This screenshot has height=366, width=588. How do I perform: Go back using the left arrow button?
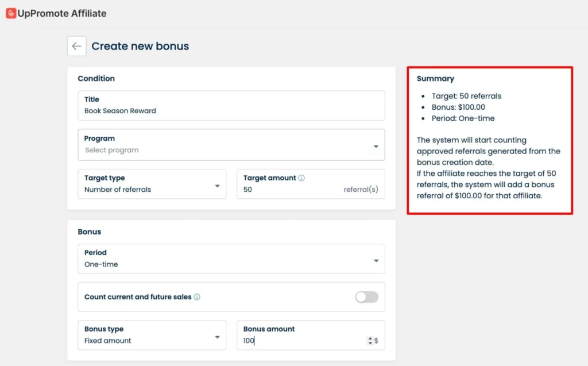click(77, 46)
